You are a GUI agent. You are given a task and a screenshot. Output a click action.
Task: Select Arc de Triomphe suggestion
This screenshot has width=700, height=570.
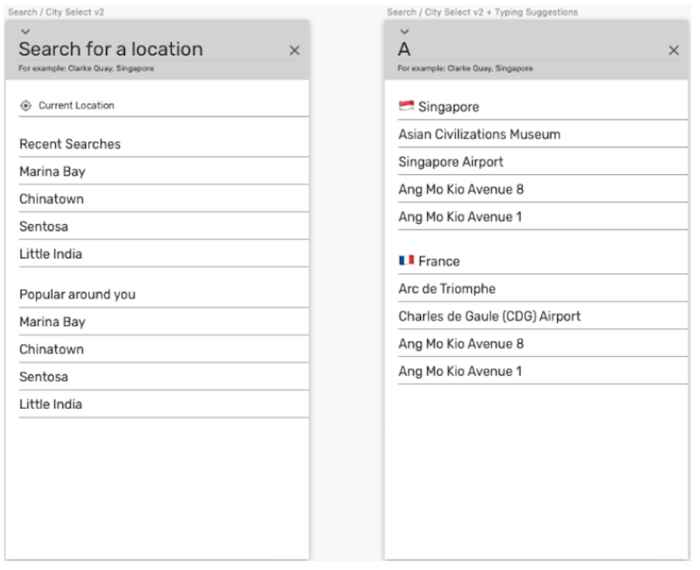pos(446,289)
